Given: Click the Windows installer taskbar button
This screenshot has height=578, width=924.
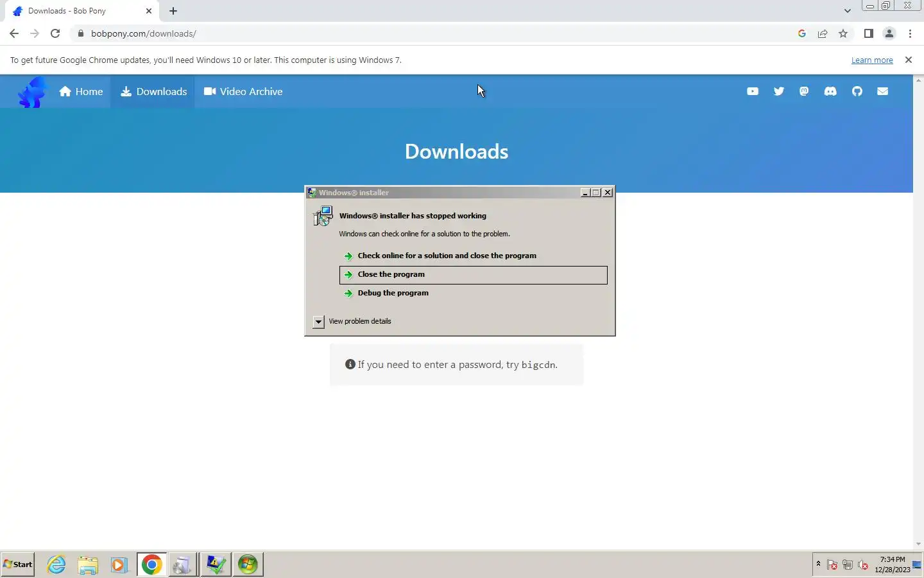Looking at the screenshot, I should tap(183, 565).
